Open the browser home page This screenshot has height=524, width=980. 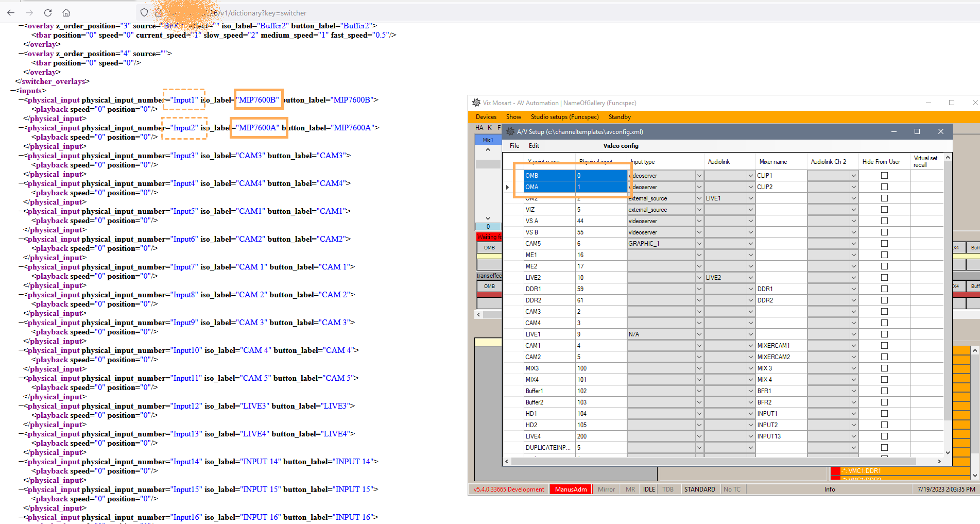point(66,13)
